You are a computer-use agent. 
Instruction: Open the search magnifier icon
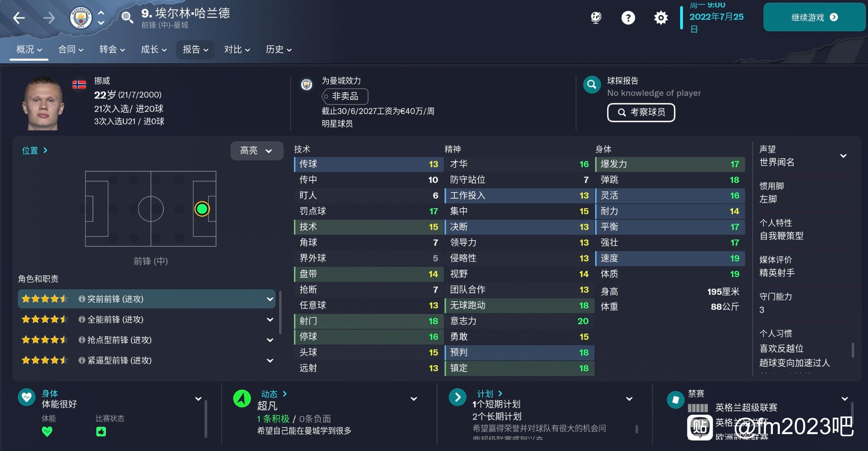(x=127, y=18)
